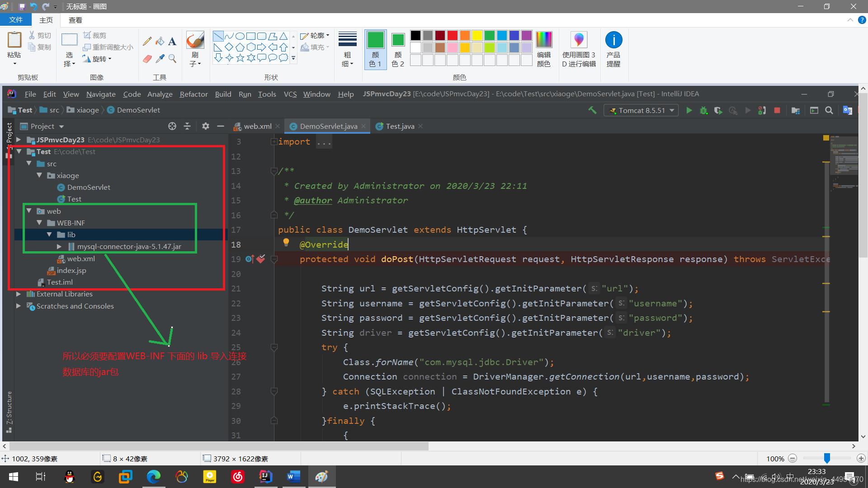Click the Collapse All tree icon
Image resolution: width=868 pixels, height=488 pixels.
pyautogui.click(x=187, y=127)
